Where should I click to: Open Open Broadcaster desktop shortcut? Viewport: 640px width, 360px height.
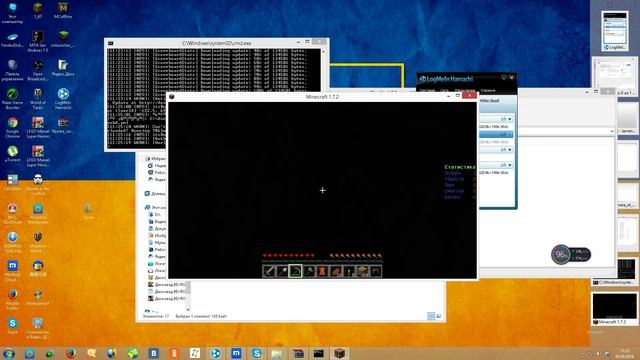(38, 71)
